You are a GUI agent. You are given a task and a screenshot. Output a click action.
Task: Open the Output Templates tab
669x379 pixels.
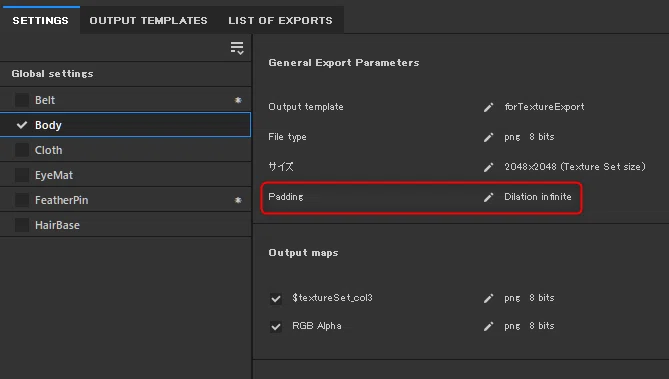148,20
